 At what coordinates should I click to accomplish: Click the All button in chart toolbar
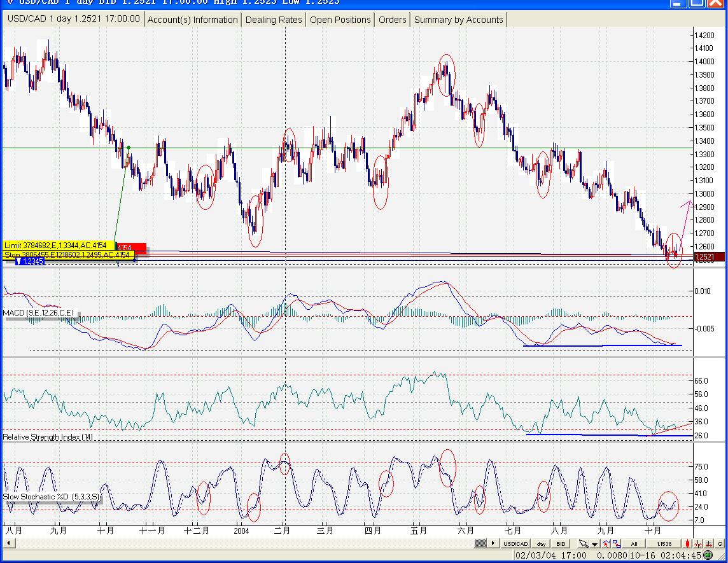tap(634, 543)
